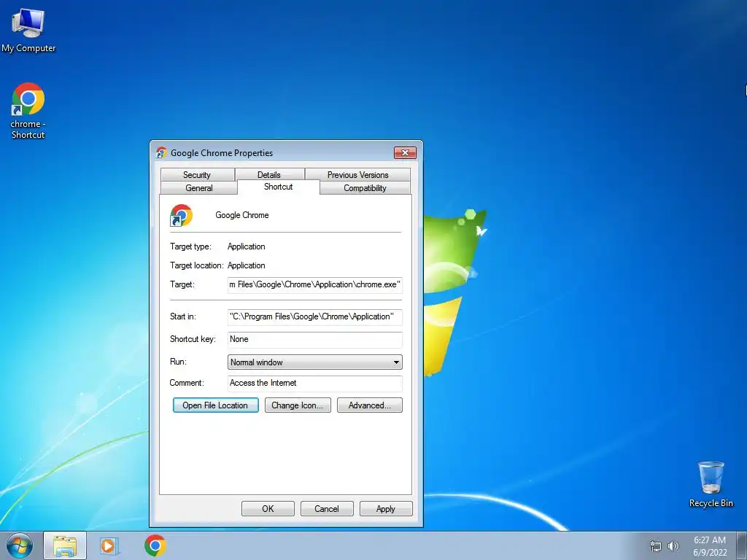Select the chrome - Shortcut desktop icon
The image size is (747, 560).
pyautogui.click(x=28, y=111)
